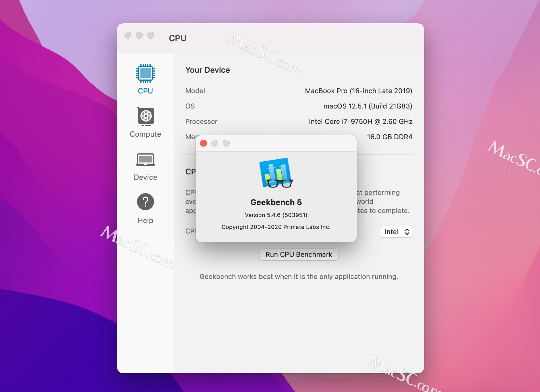The height and width of the screenshot is (392, 540).
Task: Open the Intel CPU architecture dropdown
Action: click(396, 232)
